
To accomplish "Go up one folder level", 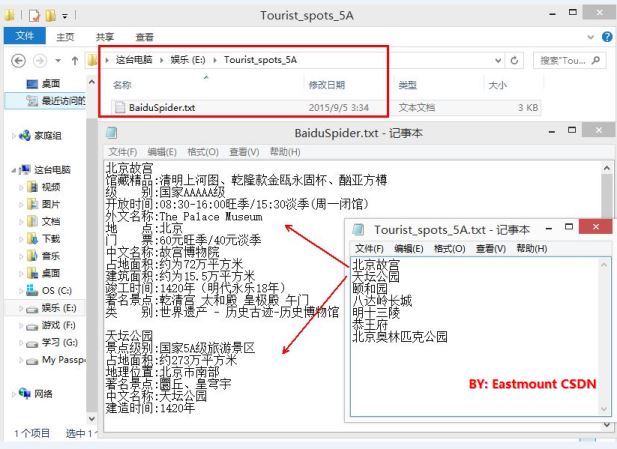I will [x=75, y=61].
